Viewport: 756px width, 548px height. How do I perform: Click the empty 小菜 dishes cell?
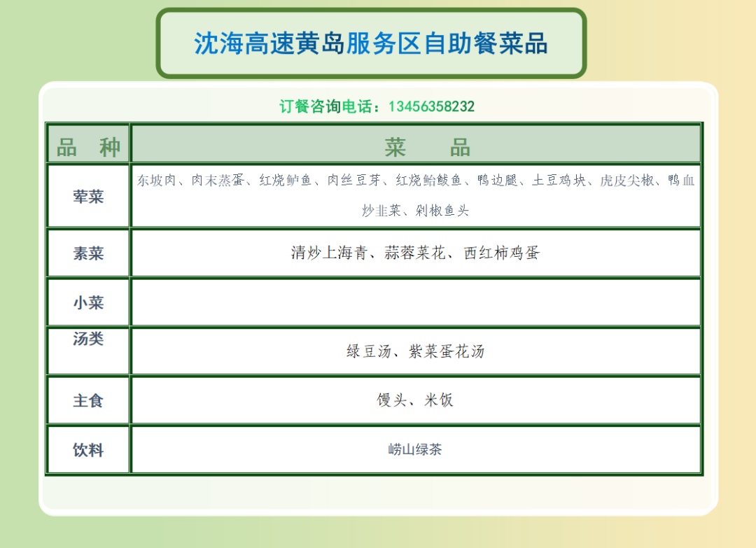(x=416, y=302)
